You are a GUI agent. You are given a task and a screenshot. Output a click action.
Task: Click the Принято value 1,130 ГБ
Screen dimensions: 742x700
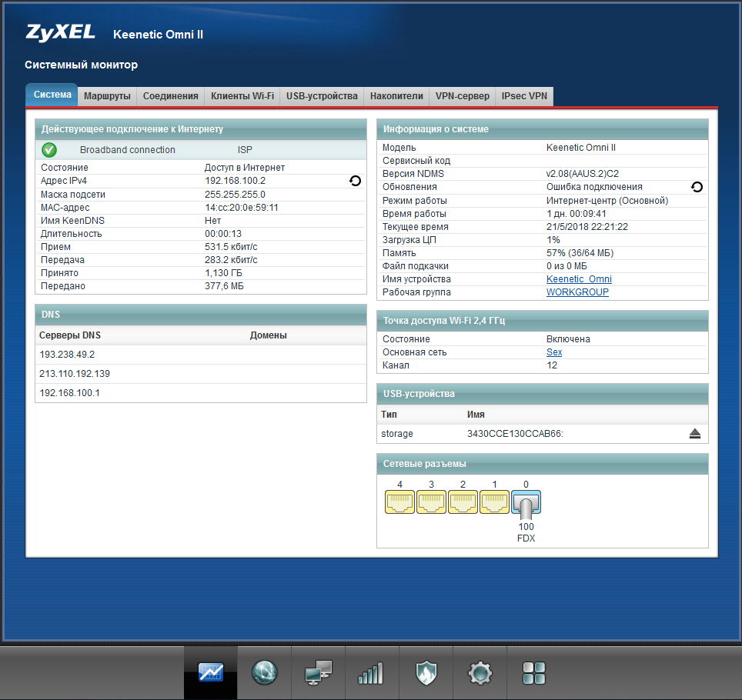223,273
